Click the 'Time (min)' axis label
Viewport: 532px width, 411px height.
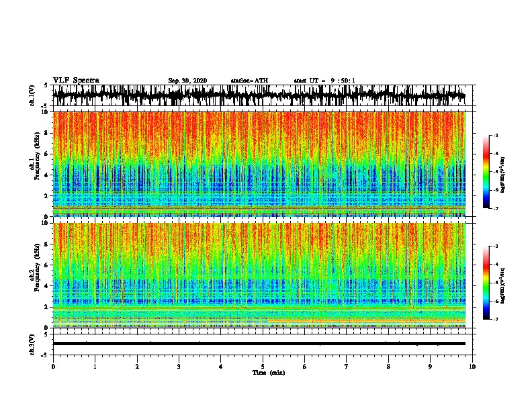[x=269, y=373]
